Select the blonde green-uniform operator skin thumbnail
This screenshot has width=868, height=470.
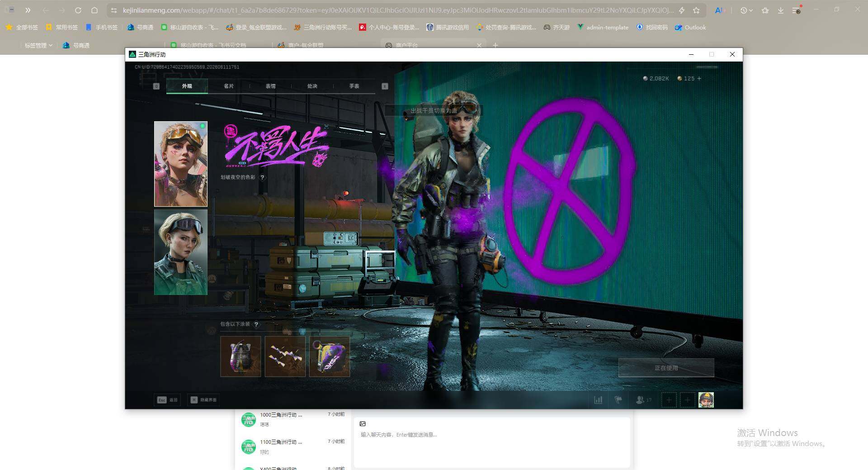pos(181,252)
